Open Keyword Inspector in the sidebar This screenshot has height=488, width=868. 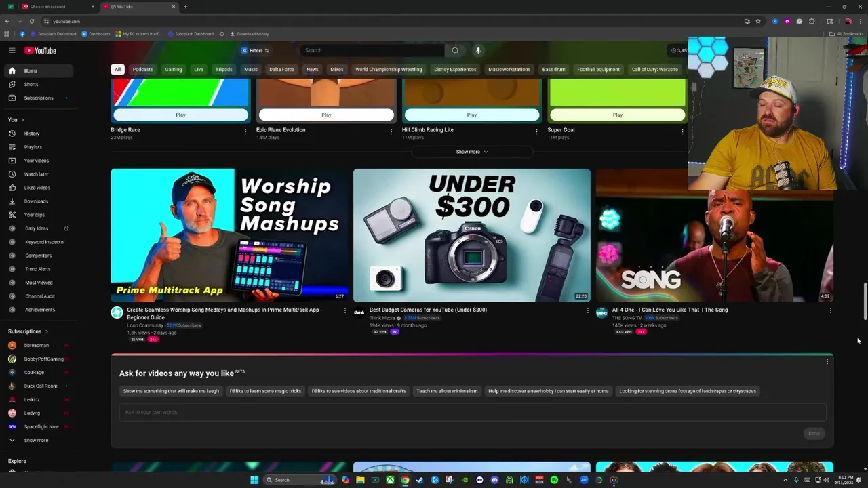(x=39, y=242)
